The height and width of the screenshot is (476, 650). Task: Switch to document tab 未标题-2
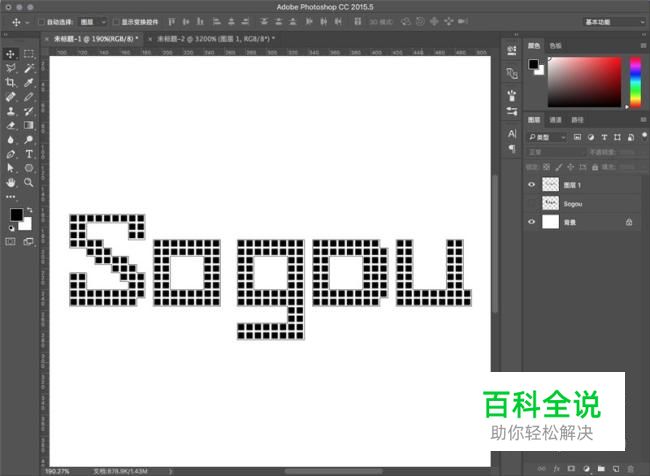click(216, 39)
